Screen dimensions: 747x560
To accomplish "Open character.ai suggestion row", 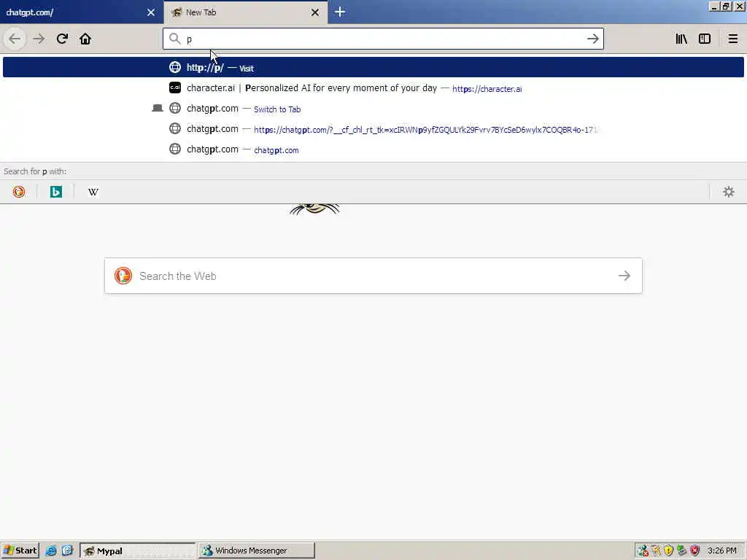I will tap(373, 88).
